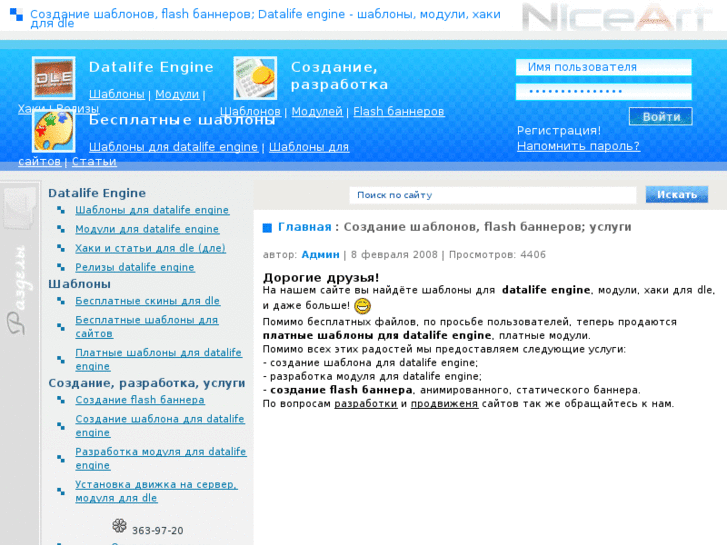
Task: Open sidebar Установка движка на сервер link
Action: pyautogui.click(x=156, y=491)
